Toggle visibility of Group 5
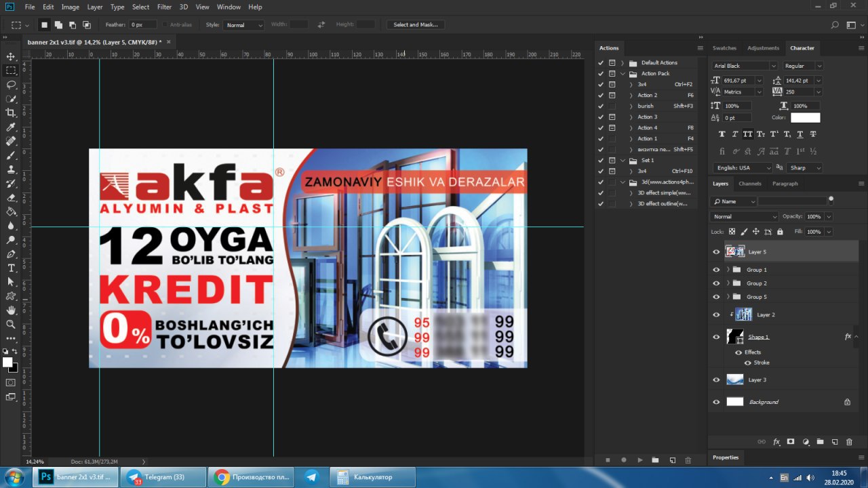The height and width of the screenshot is (488, 868). coord(716,297)
